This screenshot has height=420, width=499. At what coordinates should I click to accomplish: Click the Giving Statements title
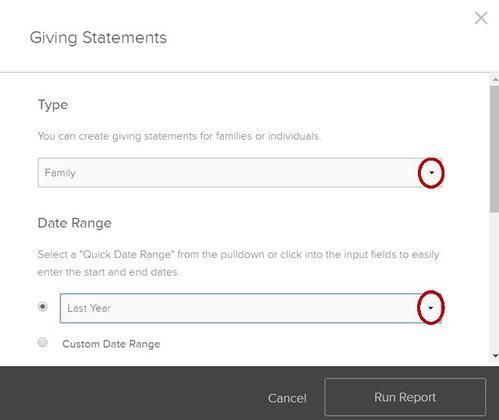pyautogui.click(x=98, y=37)
